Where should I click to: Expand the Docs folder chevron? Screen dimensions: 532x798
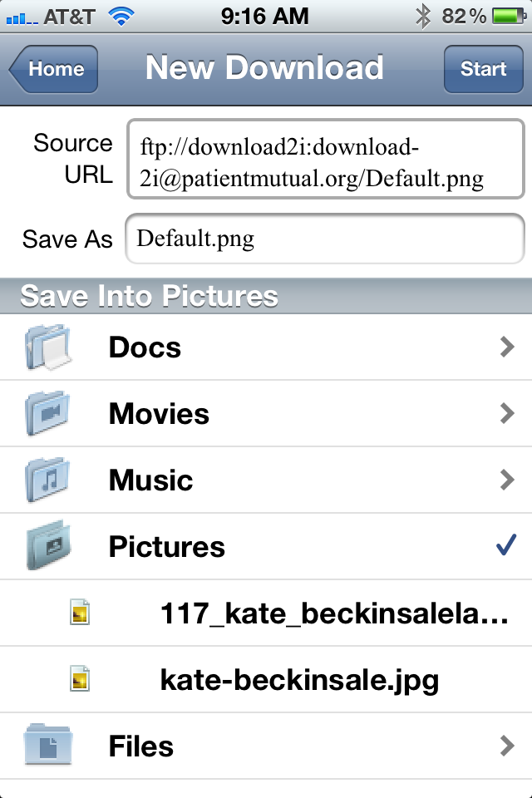(x=507, y=347)
